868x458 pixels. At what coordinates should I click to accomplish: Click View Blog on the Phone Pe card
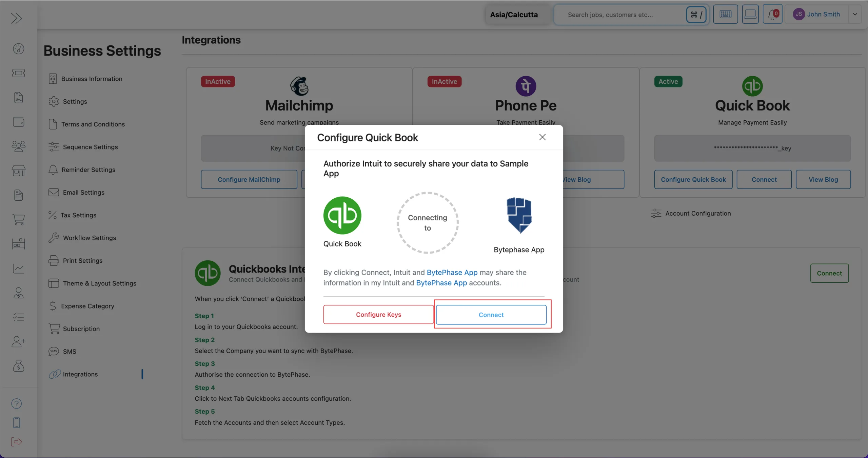coord(593,179)
